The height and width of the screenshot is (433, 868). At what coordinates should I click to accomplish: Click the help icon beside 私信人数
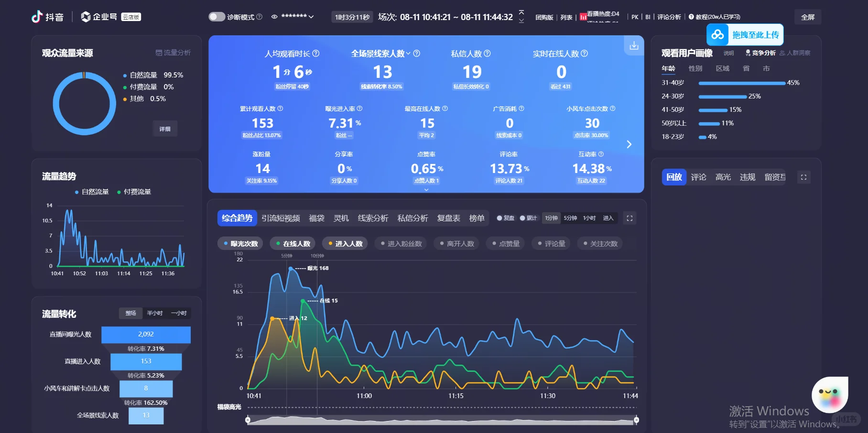click(x=487, y=54)
